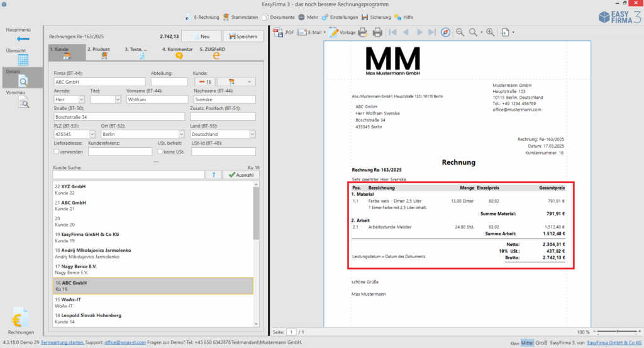Image resolution: width=644 pixels, height=348 pixels.
Task: Open the Mehr menu
Action: click(x=308, y=17)
